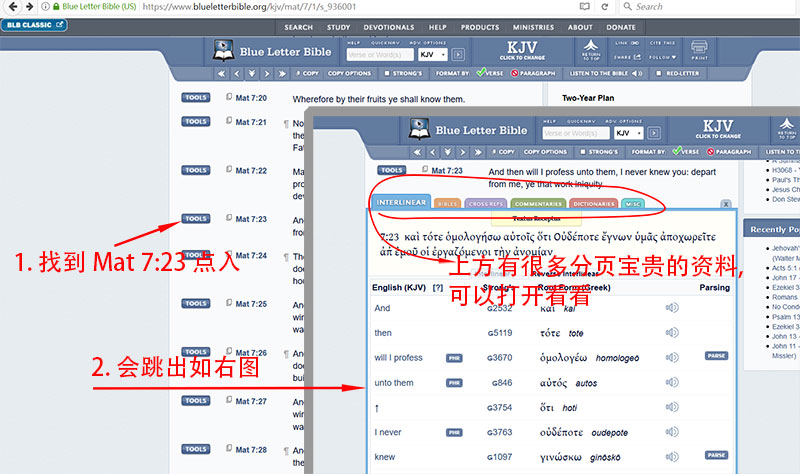Viewport: 800px width, 474px height.
Task: Open Tools for Mat 7:20
Action: coord(196,97)
